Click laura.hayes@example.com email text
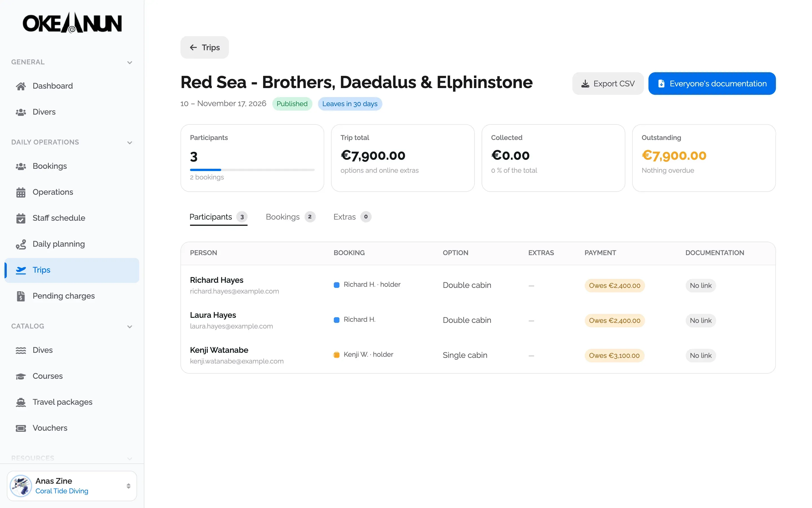The width and height of the screenshot is (812, 508). [x=231, y=326]
